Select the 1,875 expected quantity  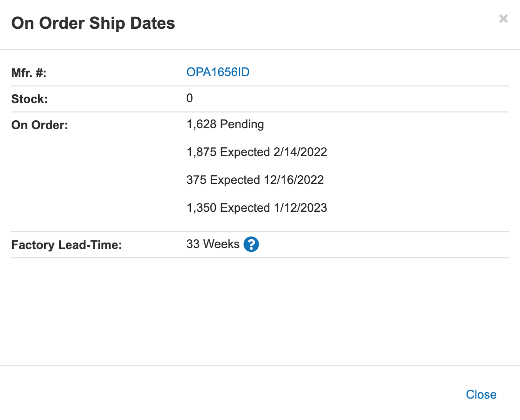click(x=201, y=152)
